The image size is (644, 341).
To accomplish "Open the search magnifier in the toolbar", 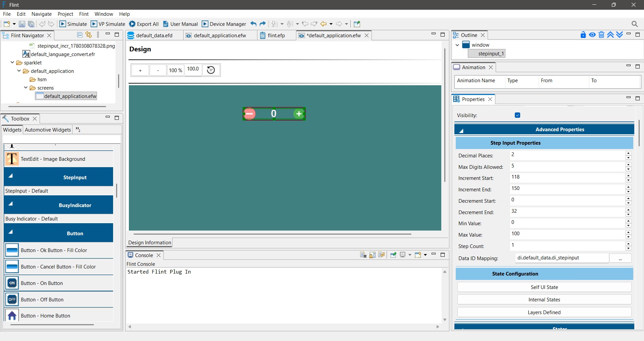I will coord(635,24).
